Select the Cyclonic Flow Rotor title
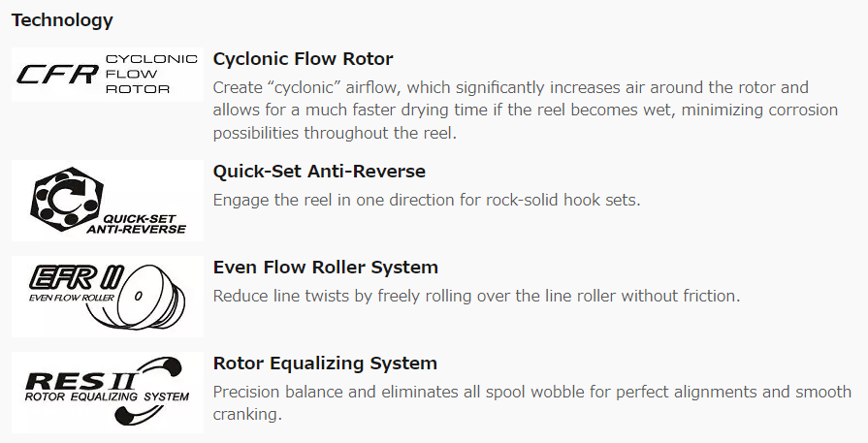 pos(303,58)
